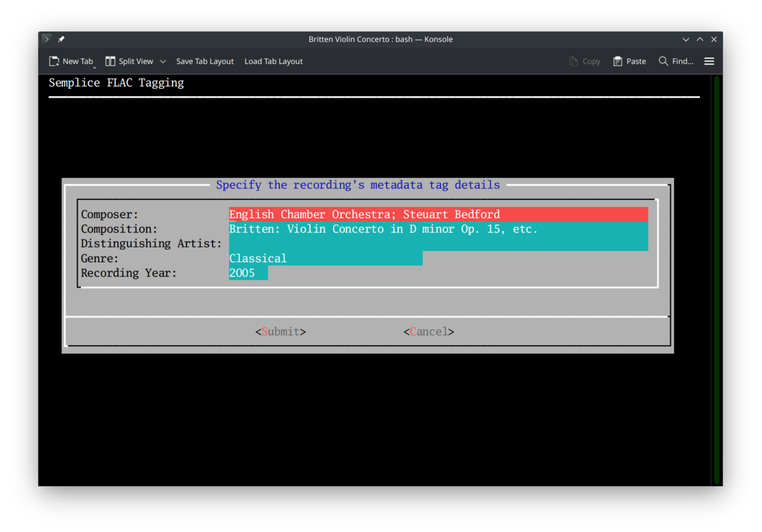
Task: Open a new terminal tab
Action: click(71, 61)
